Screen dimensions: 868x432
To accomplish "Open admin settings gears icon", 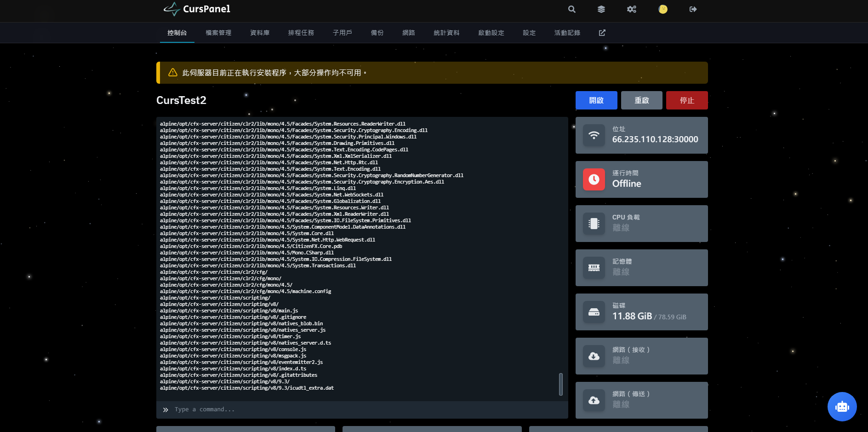I will [x=632, y=9].
